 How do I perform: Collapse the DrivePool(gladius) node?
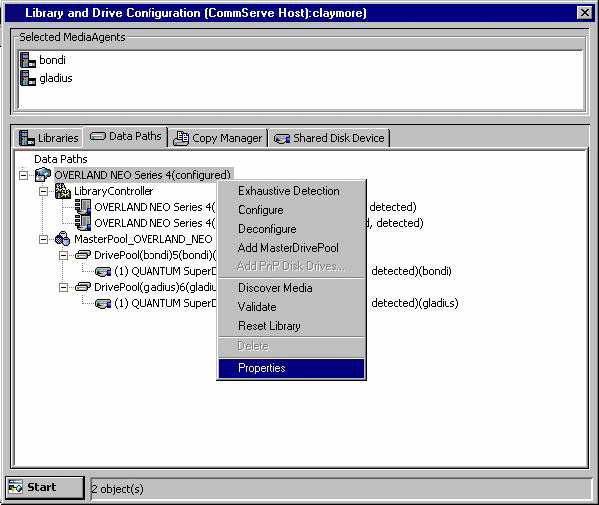[x=63, y=287]
